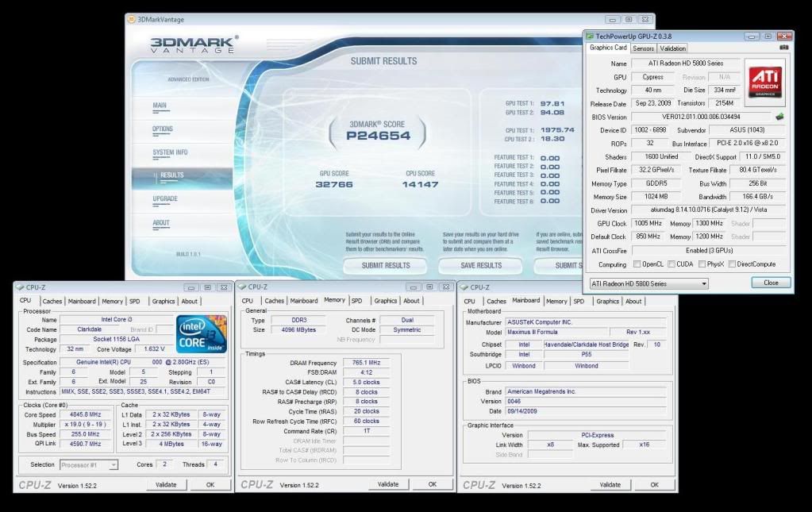Click the title bar icon of the CPU-Z Memory window
The image size is (812, 512).
pos(242,287)
